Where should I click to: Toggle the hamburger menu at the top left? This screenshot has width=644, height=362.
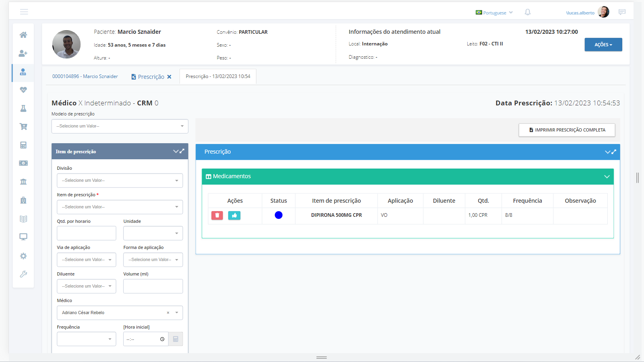[x=24, y=12]
